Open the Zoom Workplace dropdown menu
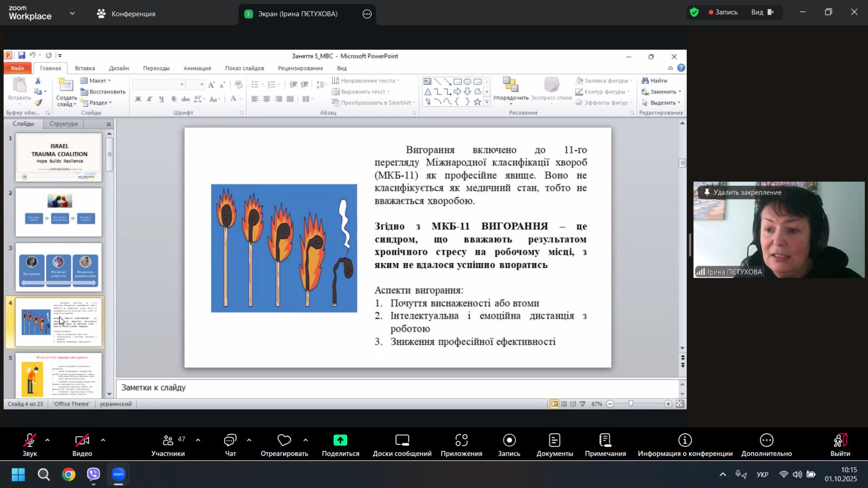868x488 pixels. pos(72,14)
